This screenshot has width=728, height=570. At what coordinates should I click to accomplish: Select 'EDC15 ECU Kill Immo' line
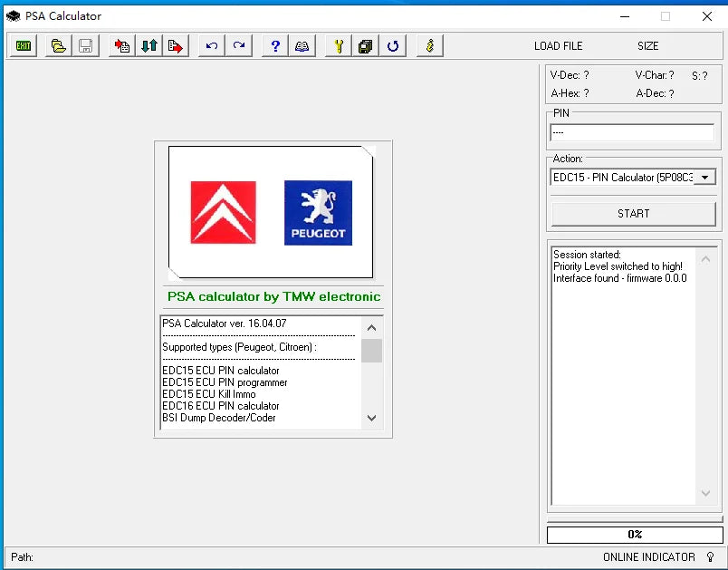tap(209, 394)
